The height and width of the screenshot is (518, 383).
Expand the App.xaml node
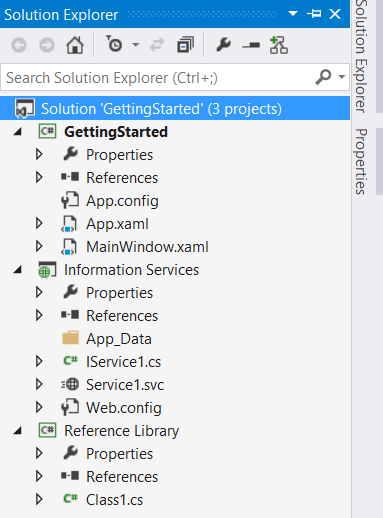[x=39, y=223]
